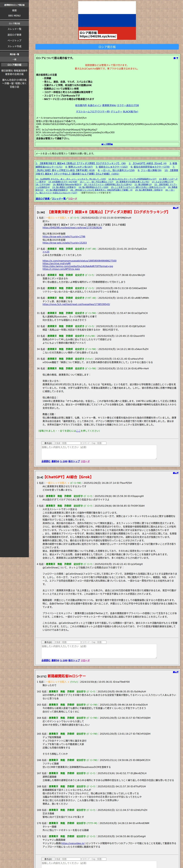Follow the >>25 reply anchor
This screenshot has height=868, width=183.
(46, 252)
